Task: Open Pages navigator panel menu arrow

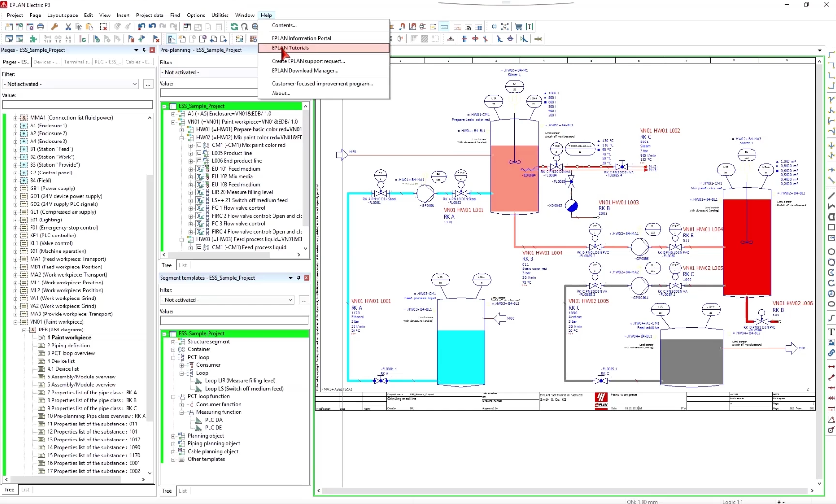Action: pos(136,50)
